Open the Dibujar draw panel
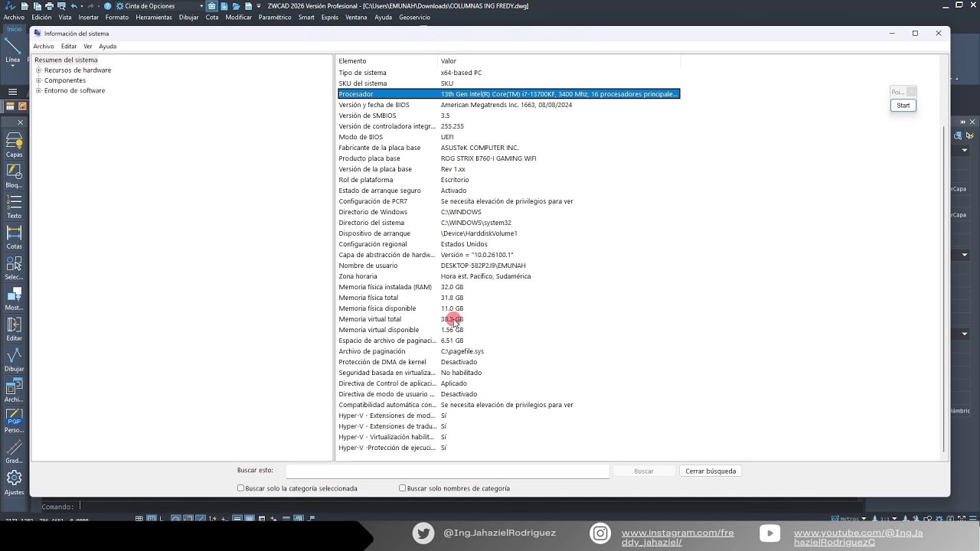 pyautogui.click(x=14, y=359)
